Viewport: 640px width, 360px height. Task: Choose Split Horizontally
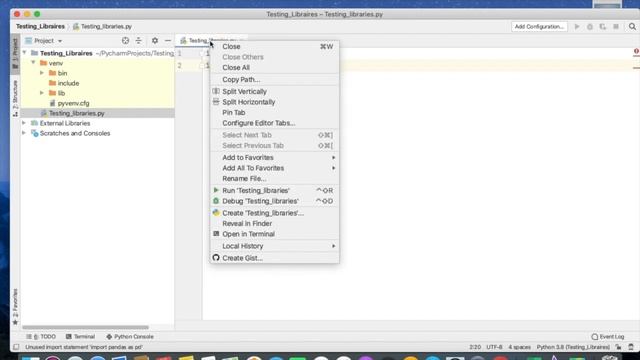pyautogui.click(x=275, y=102)
